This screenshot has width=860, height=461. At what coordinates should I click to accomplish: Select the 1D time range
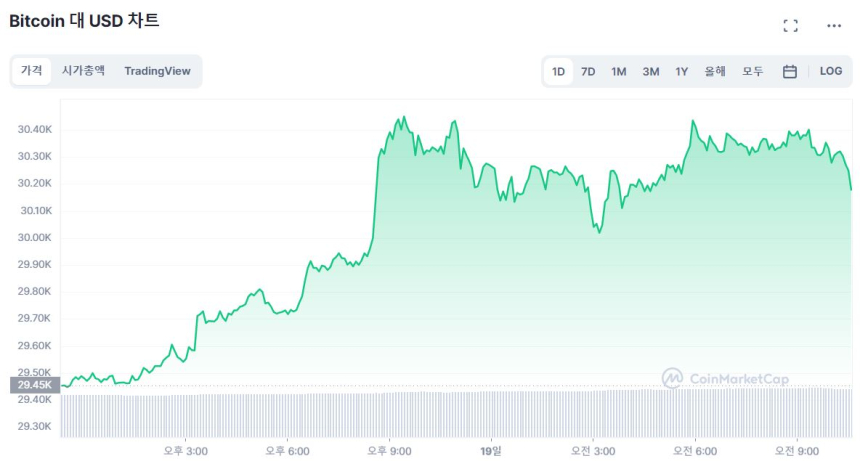pyautogui.click(x=558, y=71)
